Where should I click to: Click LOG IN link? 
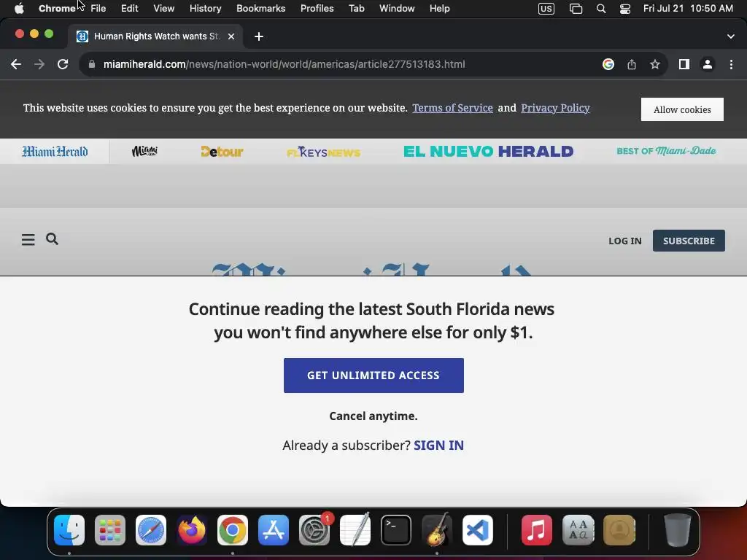[x=625, y=241]
